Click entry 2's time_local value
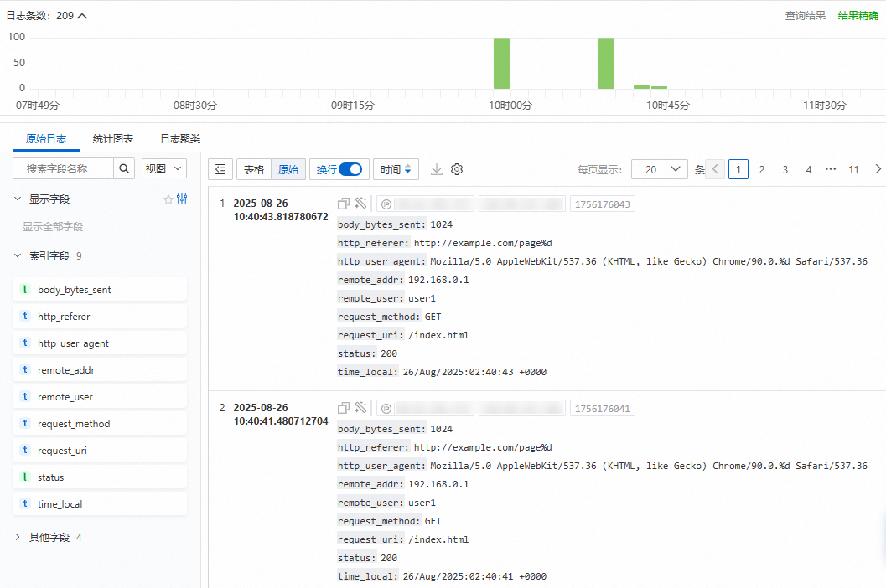The image size is (886, 588). click(474, 576)
